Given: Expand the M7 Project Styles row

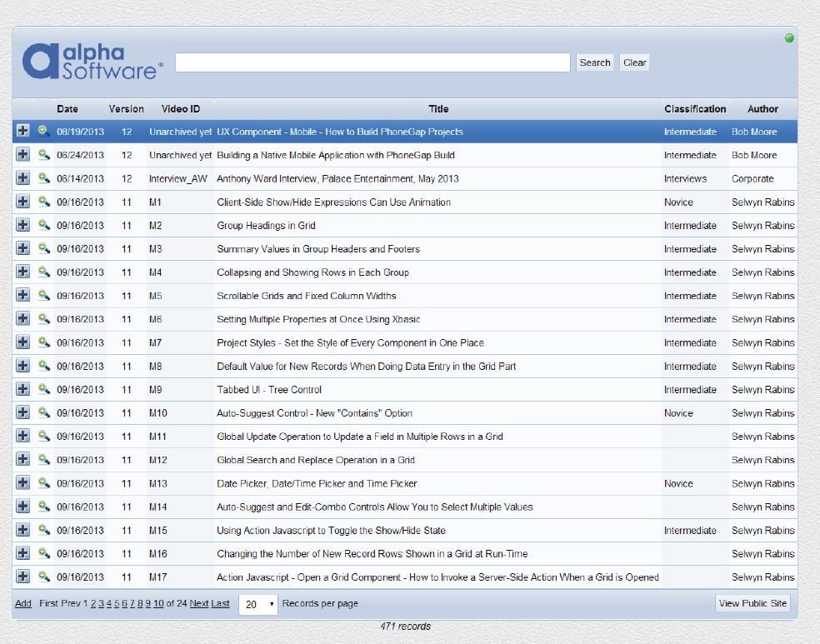Looking at the screenshot, I should pyautogui.click(x=22, y=342).
